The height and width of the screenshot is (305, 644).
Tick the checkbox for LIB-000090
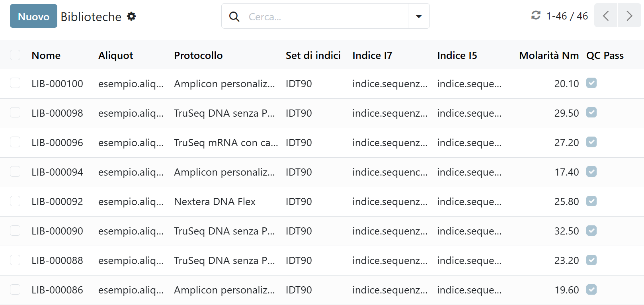click(15, 231)
